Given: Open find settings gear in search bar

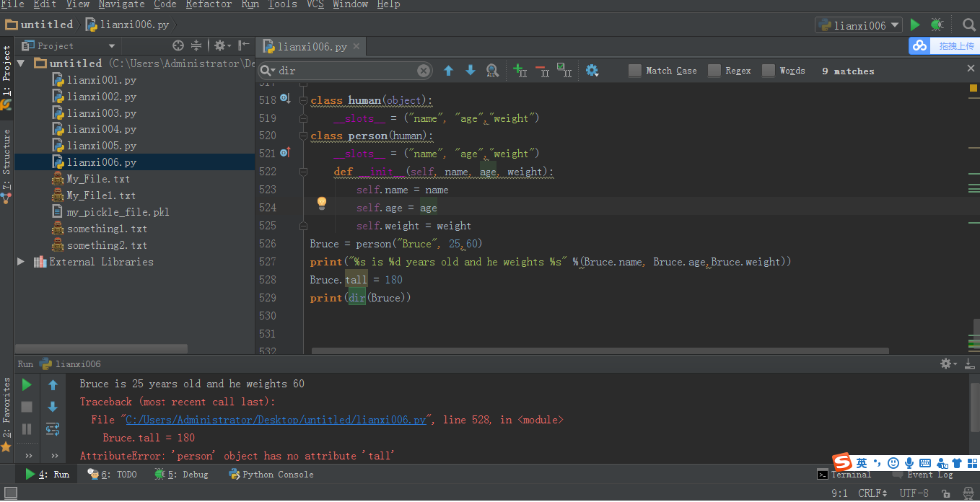Looking at the screenshot, I should 592,71.
